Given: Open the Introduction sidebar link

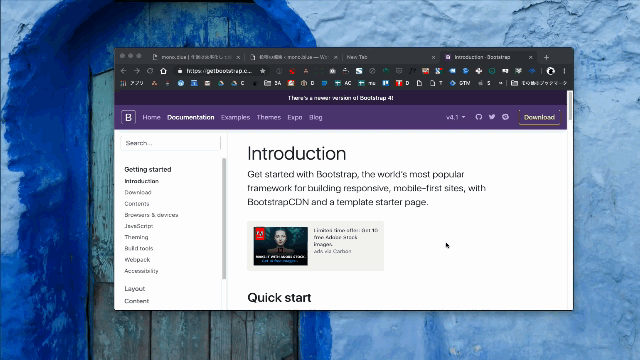Looking at the screenshot, I should [x=142, y=181].
